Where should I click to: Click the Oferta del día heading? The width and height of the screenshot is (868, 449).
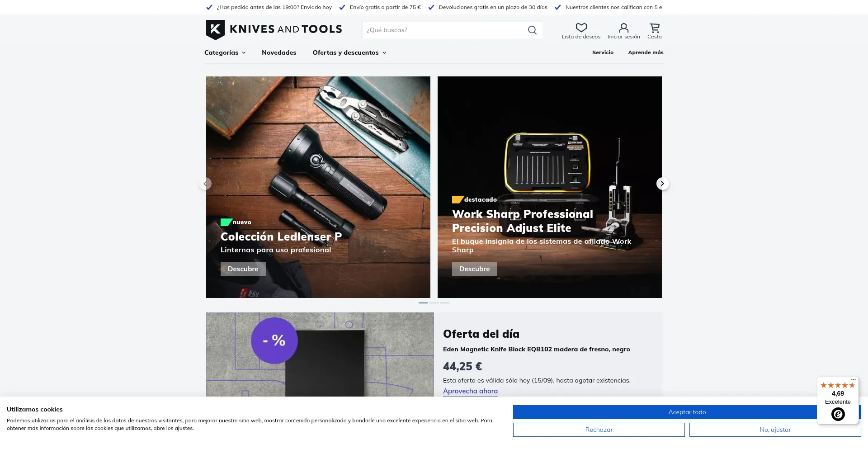tap(481, 334)
